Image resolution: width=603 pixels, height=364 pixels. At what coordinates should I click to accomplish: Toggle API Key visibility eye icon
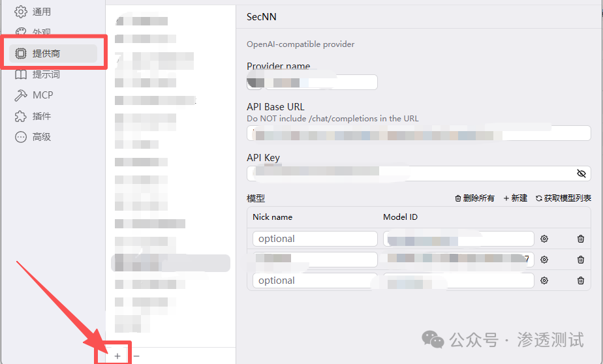point(581,174)
